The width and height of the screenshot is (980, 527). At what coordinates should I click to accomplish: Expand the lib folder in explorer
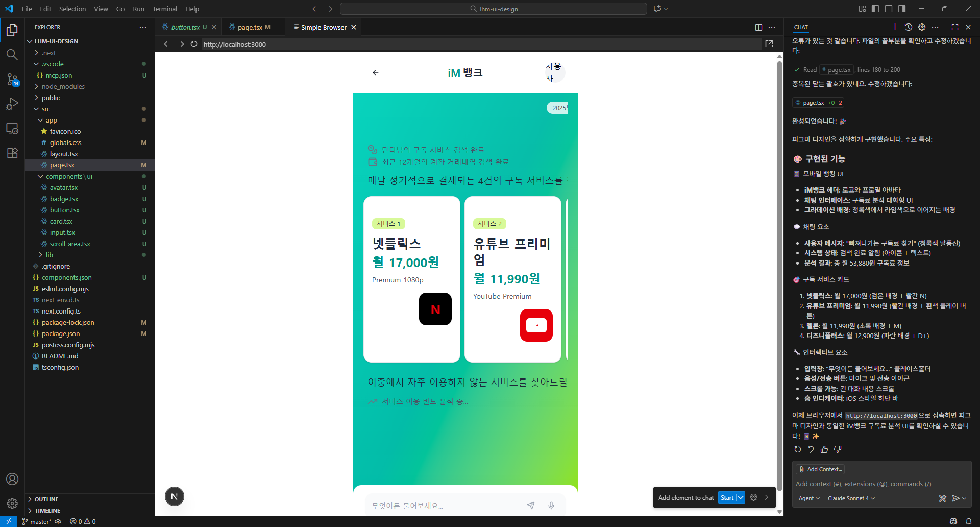coord(49,255)
